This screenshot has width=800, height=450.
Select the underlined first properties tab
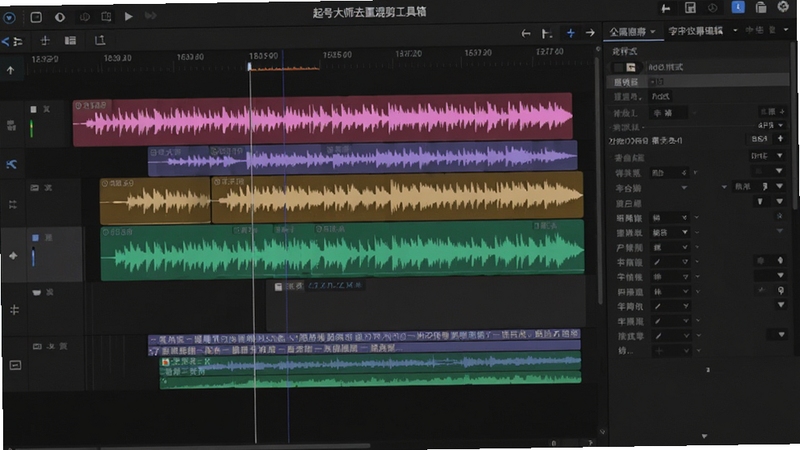[x=628, y=32]
